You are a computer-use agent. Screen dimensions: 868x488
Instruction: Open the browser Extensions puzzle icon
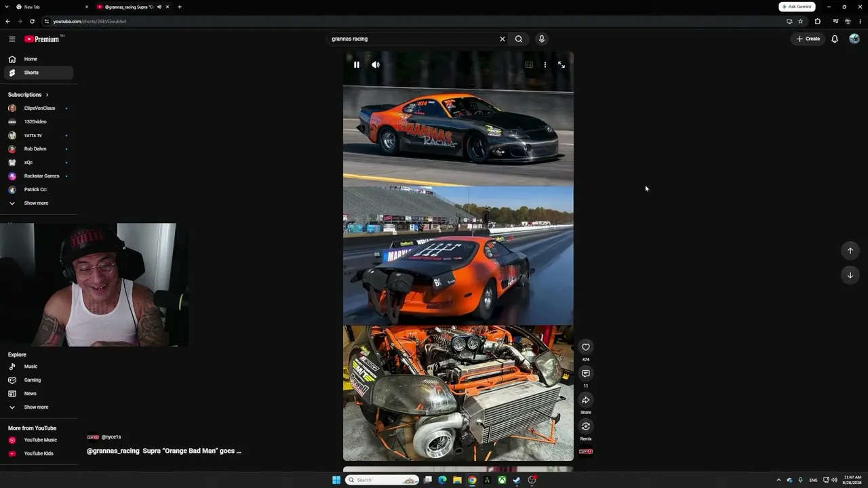point(817,21)
